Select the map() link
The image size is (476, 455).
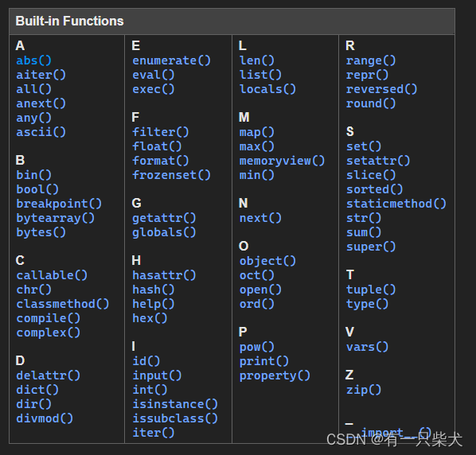pyautogui.click(x=257, y=132)
